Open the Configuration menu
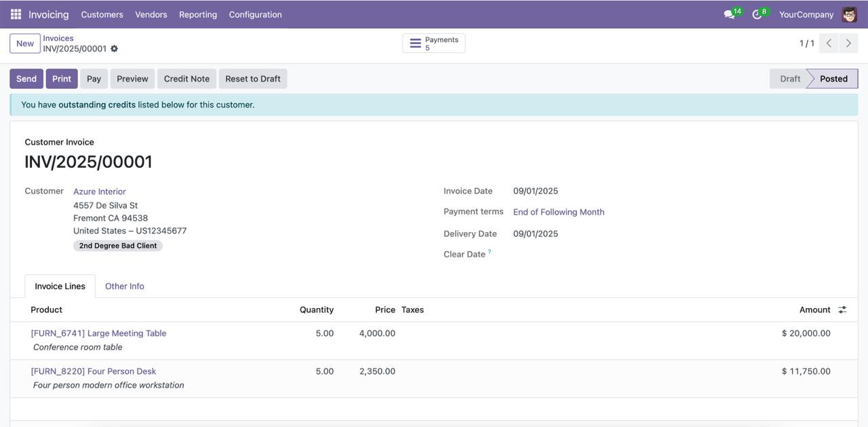This screenshot has height=427, width=868. pos(255,14)
